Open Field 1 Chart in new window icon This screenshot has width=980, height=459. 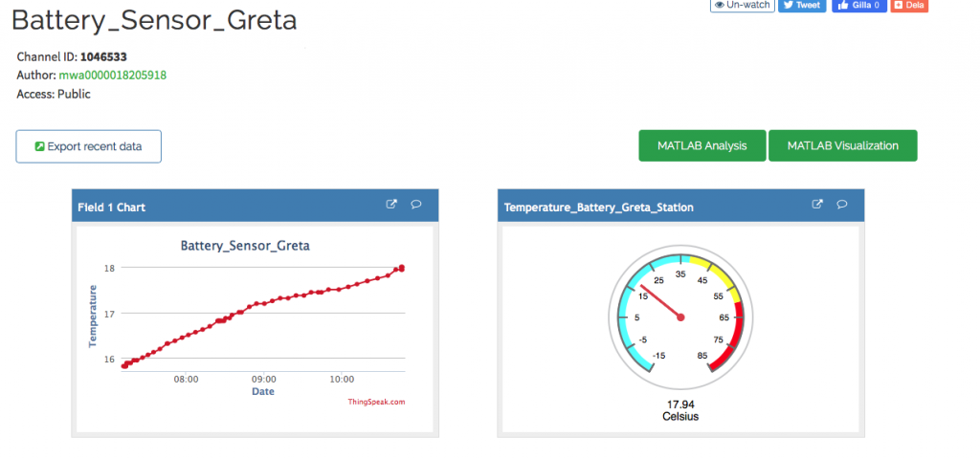[x=391, y=205]
